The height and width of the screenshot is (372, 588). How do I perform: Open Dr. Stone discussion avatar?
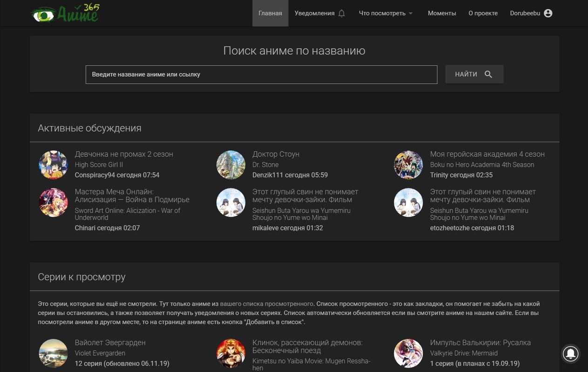pyautogui.click(x=231, y=165)
